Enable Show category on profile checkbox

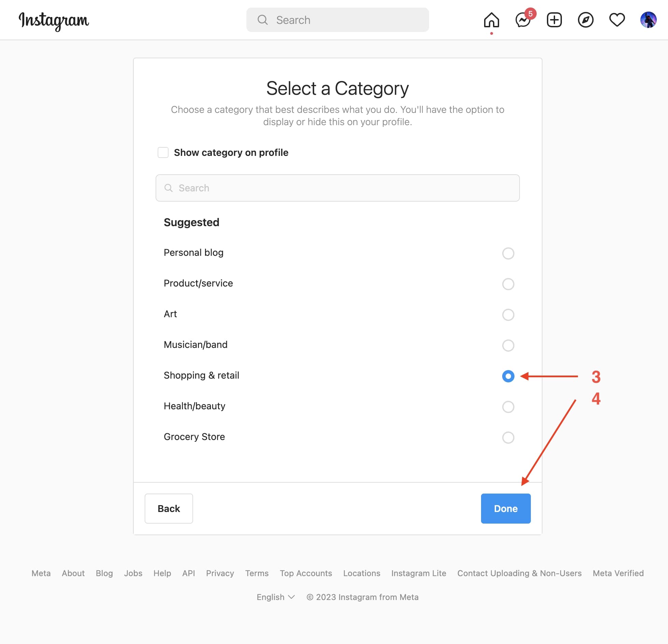point(163,152)
